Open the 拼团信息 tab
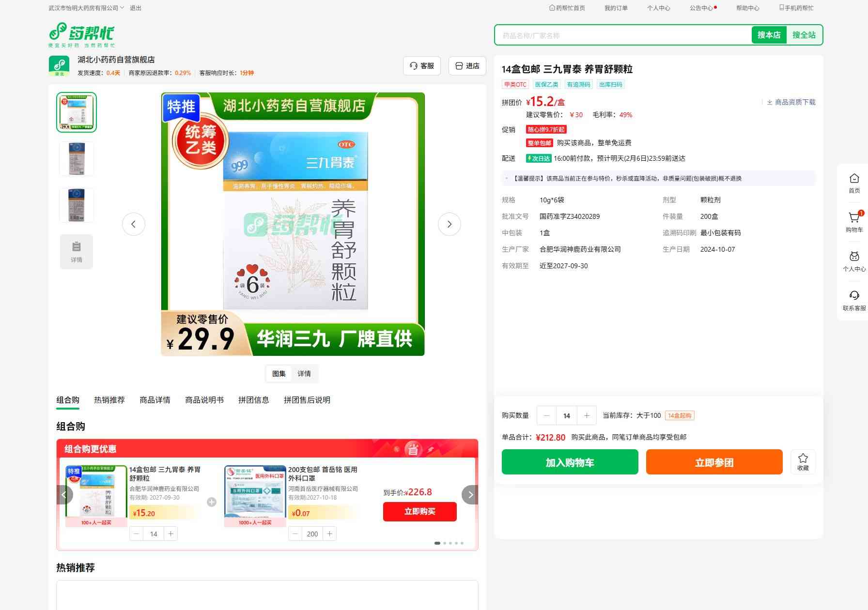 tap(253, 400)
